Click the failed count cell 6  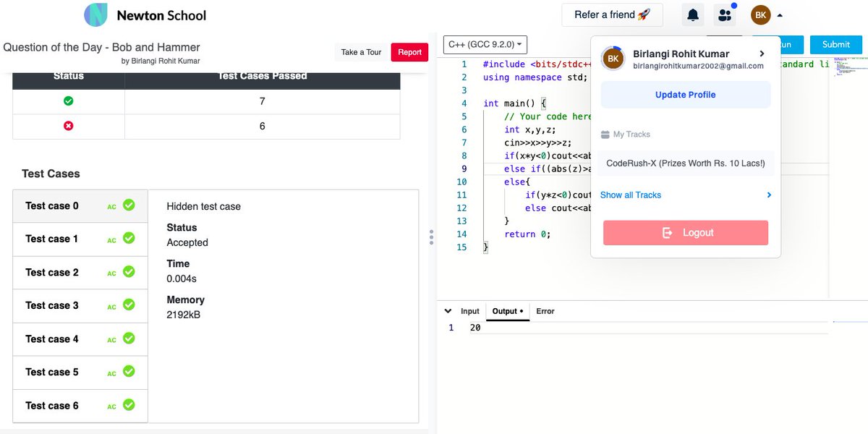262,126
